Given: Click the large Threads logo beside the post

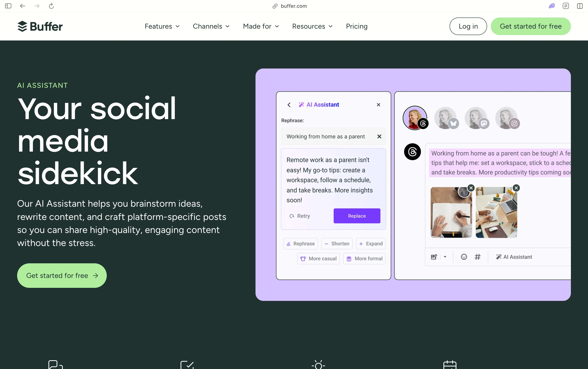Looking at the screenshot, I should [x=412, y=152].
